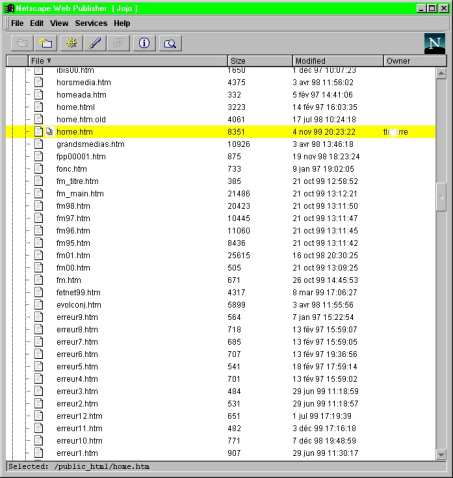Open the Services menu
Image resolution: width=453 pixels, height=478 pixels.
point(91,23)
